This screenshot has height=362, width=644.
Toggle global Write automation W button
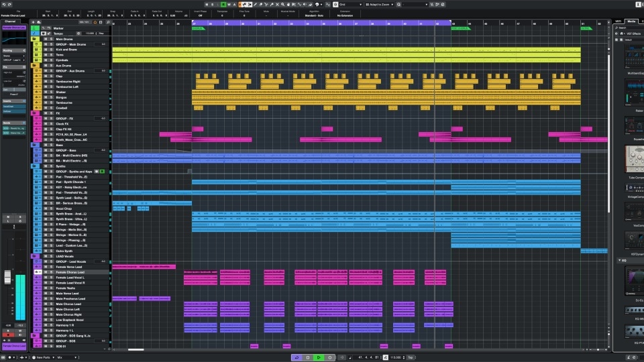[x=229, y=5]
